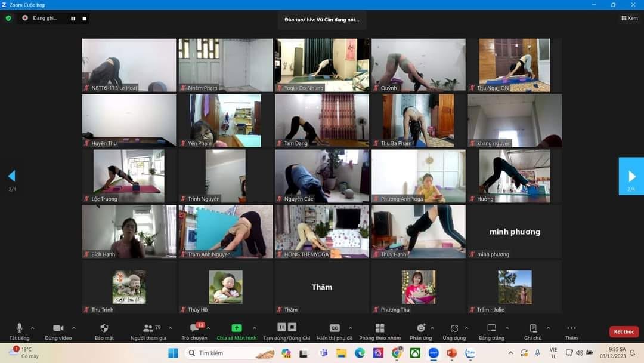644x363 pixels.
Task: Click Zoom icon in taskbar
Action: [434, 353]
